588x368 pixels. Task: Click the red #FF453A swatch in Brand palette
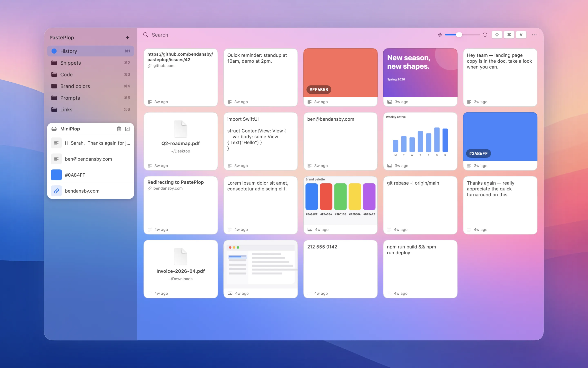326,197
